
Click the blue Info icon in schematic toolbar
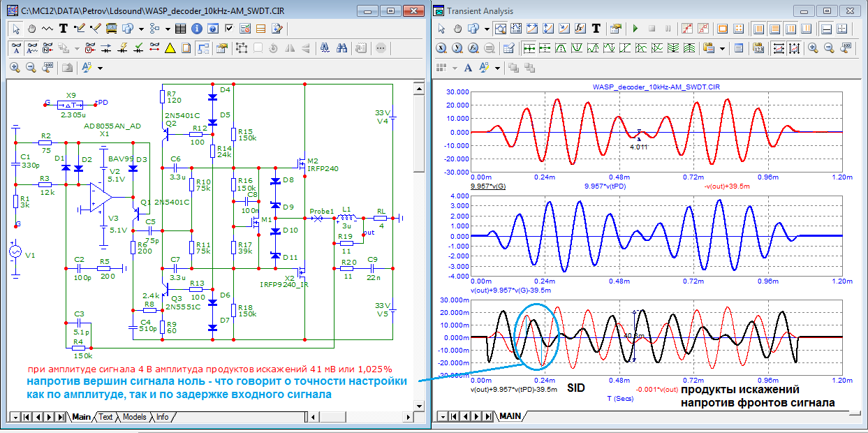pyautogui.click(x=197, y=29)
